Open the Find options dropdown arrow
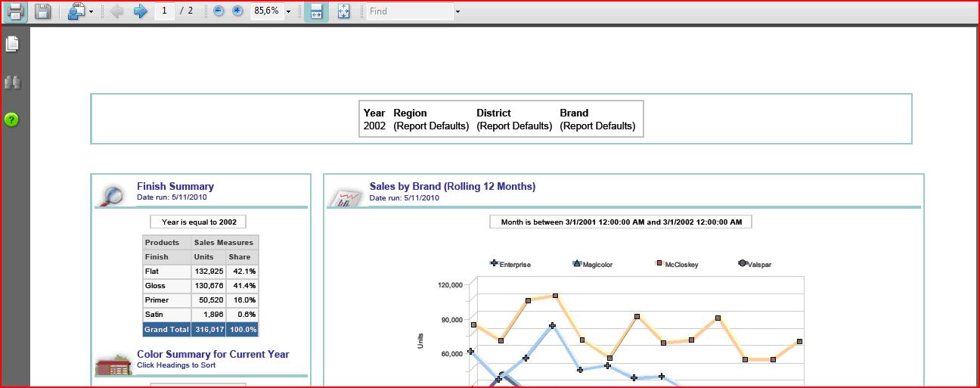The height and width of the screenshot is (388, 980). pyautogui.click(x=457, y=12)
